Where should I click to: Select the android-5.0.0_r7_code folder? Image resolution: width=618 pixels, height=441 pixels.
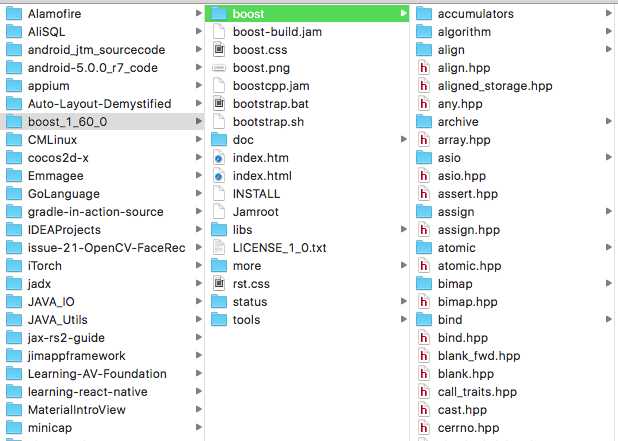coord(102,68)
